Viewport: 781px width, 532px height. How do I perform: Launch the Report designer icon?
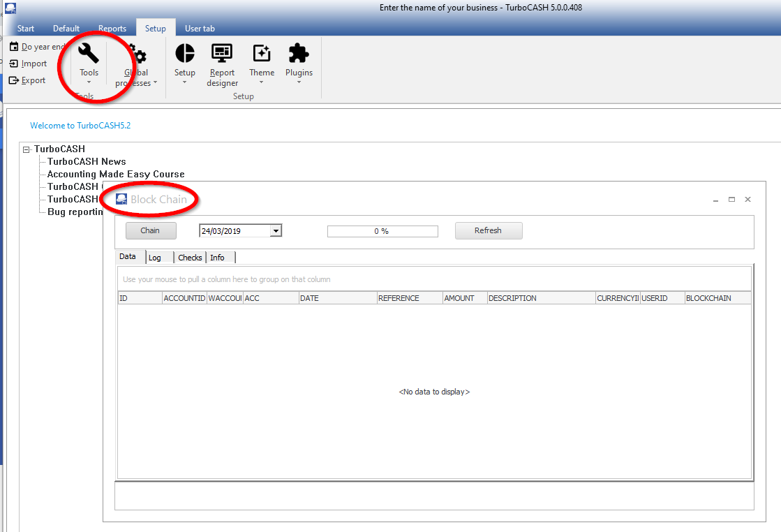pos(222,54)
